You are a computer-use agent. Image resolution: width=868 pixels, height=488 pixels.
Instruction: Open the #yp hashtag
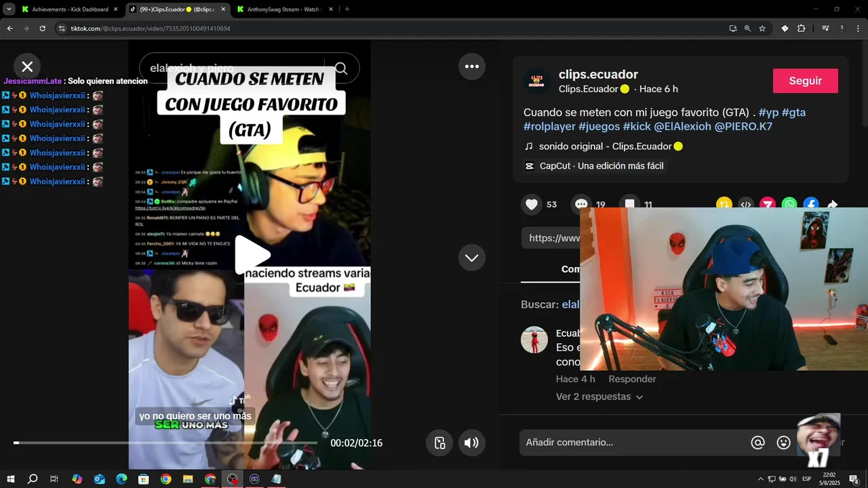[x=768, y=113]
